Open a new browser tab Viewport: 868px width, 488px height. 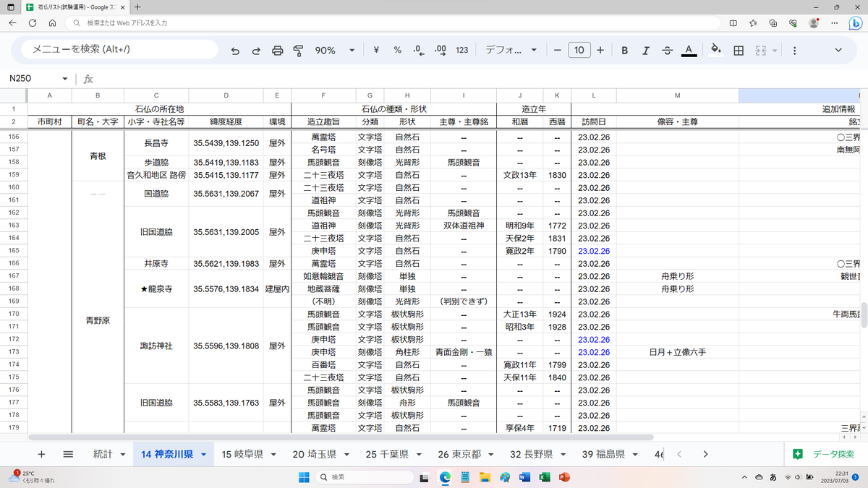tap(137, 7)
